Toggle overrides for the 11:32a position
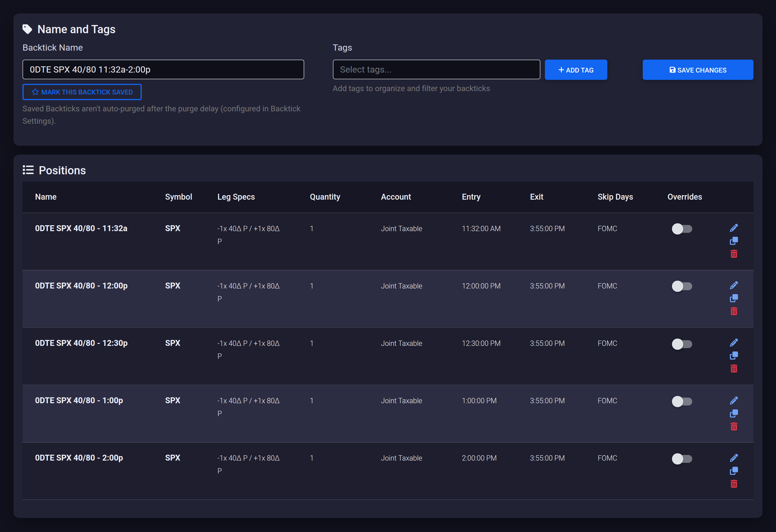Image resolution: width=776 pixels, height=532 pixels. pyautogui.click(x=682, y=229)
